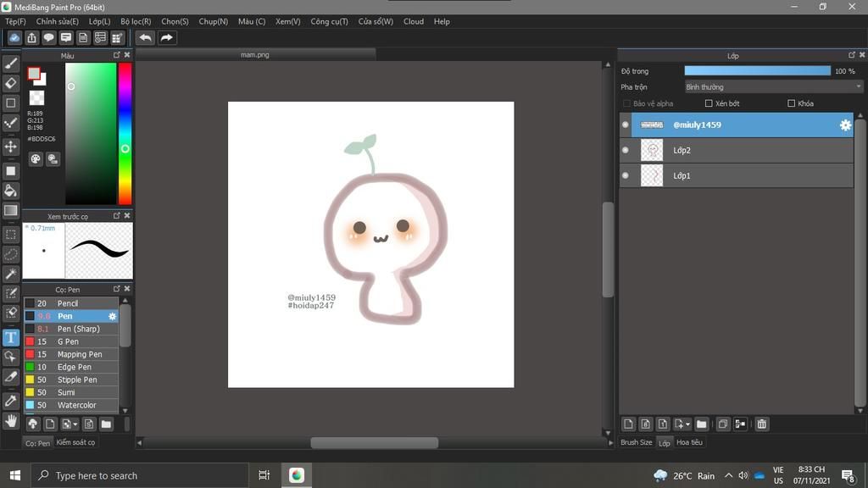This screenshot has height=488, width=868.
Task: Click the rainbow hue slider bar
Action: point(125,134)
